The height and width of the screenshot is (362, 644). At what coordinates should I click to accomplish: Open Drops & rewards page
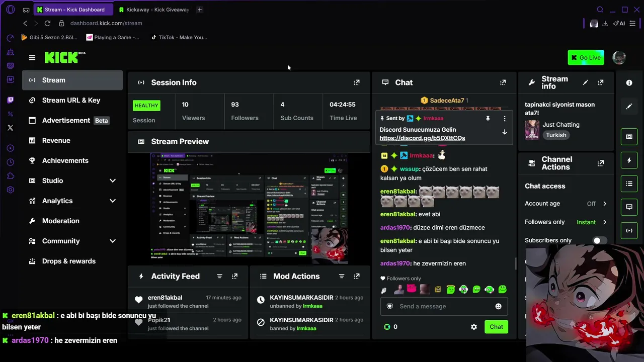tap(72, 261)
